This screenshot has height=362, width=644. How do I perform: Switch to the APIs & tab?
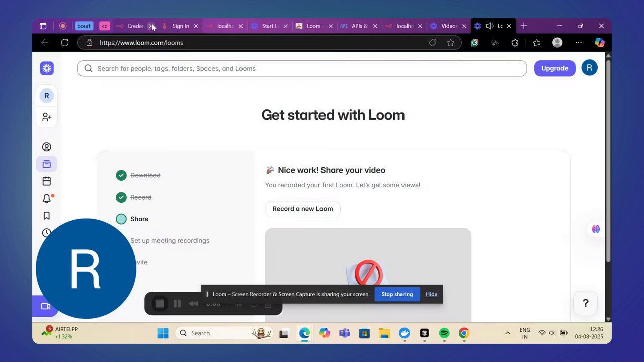point(359,26)
